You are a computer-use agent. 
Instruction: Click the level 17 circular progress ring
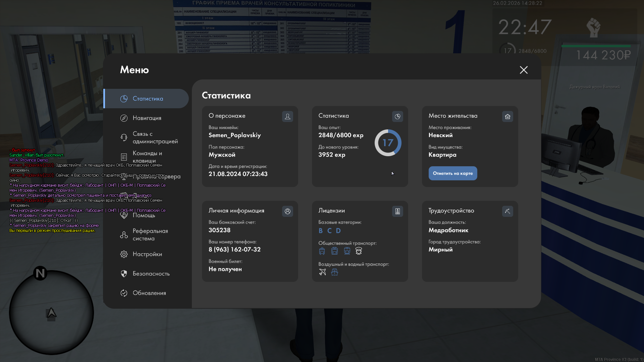[388, 143]
